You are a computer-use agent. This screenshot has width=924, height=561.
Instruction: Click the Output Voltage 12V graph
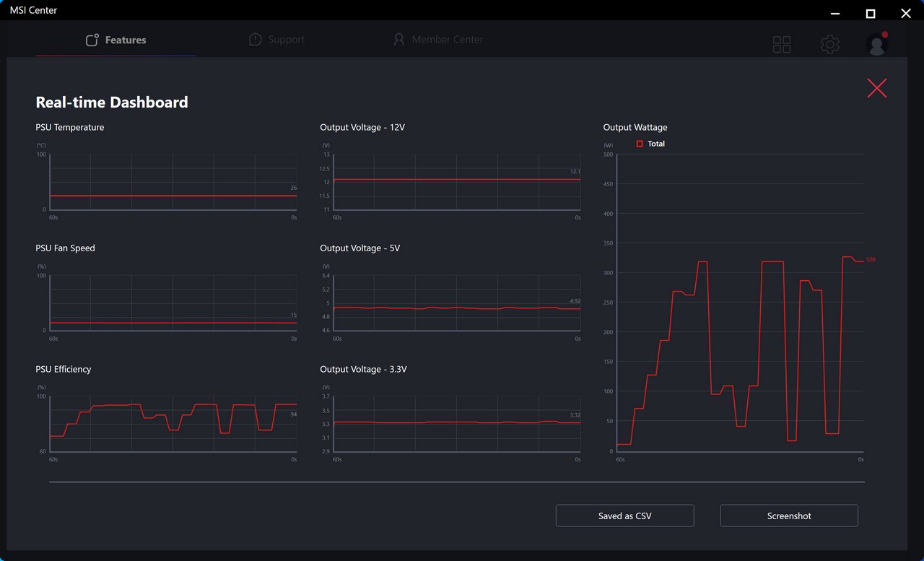(457, 182)
